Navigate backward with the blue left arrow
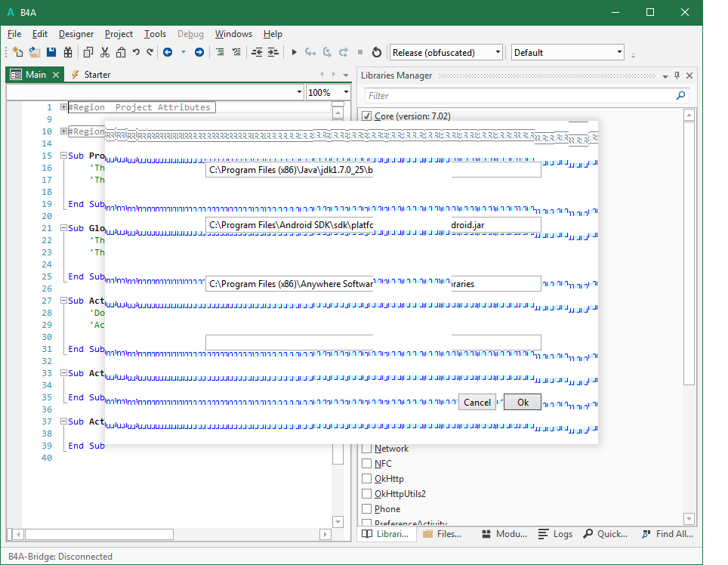728x565 pixels. click(168, 52)
